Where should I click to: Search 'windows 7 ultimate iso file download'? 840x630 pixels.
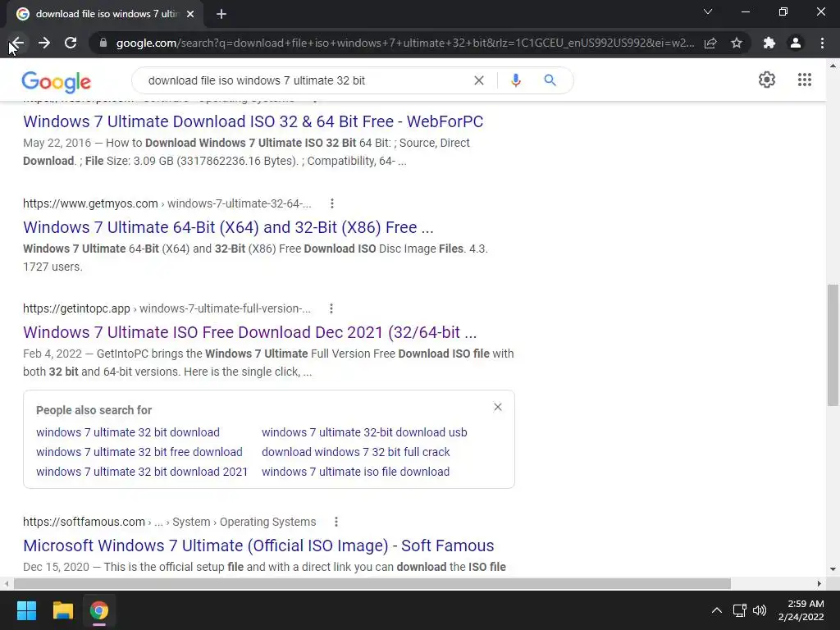[x=355, y=472]
